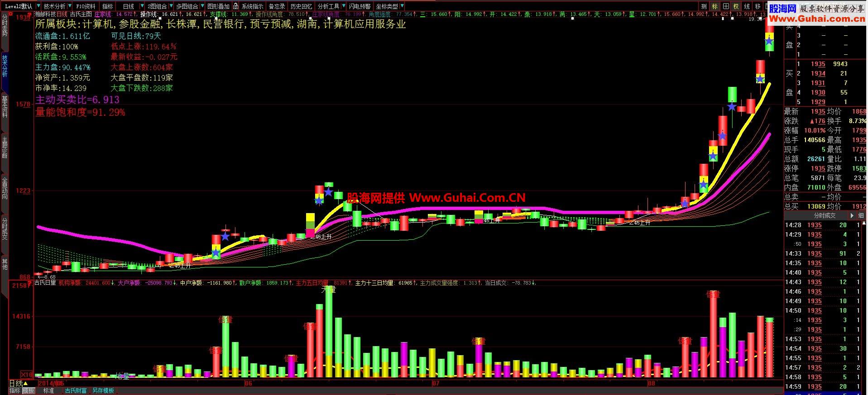This screenshot has height=395, width=868.
Task: Click the 流通盘:1.611亿 text
Action: (x=62, y=36)
